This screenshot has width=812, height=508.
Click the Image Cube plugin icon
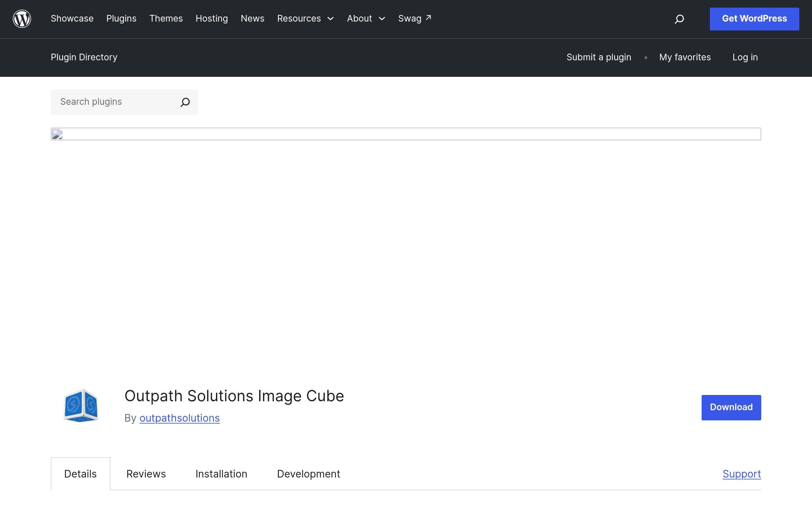click(81, 406)
